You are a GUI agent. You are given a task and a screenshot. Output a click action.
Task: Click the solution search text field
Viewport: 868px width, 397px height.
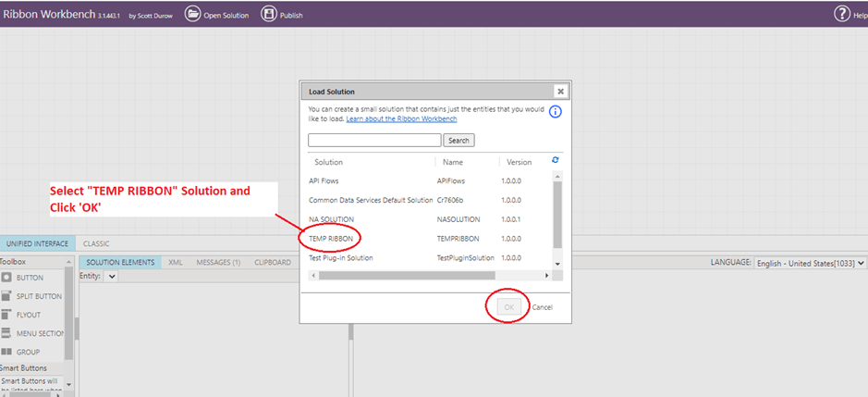(x=374, y=141)
